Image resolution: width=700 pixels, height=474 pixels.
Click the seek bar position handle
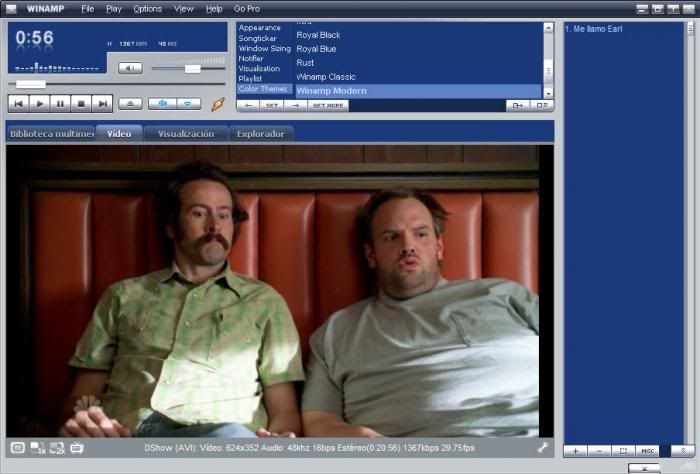[x=31, y=84]
